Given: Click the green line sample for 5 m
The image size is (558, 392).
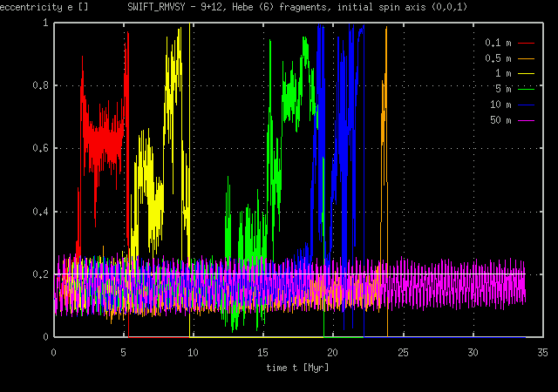Looking at the screenshot, I should (x=526, y=89).
